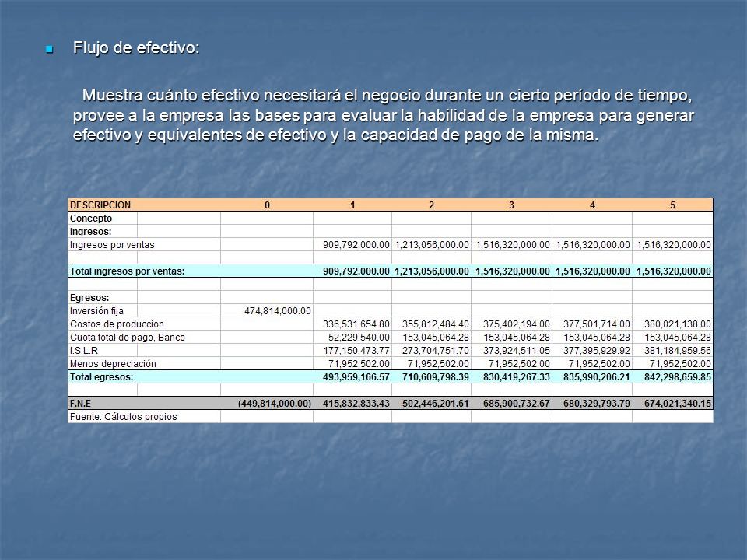Screen dimensions: 747x560
Task: Click value 1,213,056,000.00 in Ingresos por ventas
Action: tap(432, 245)
